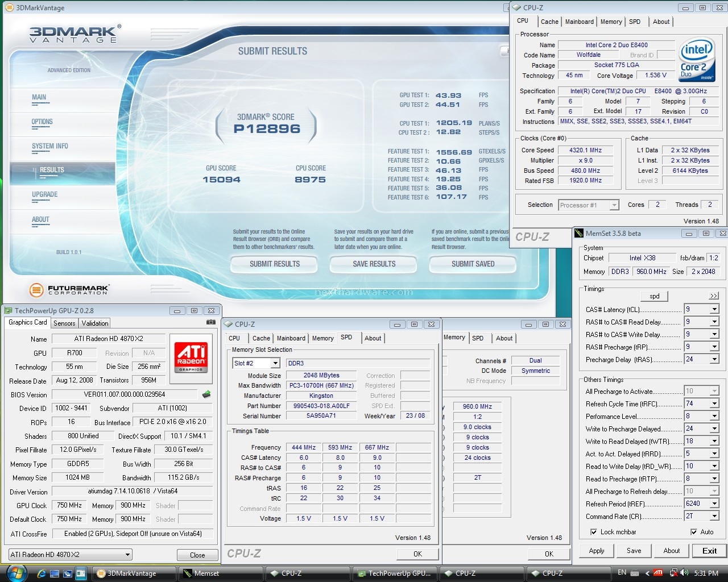Click the fourth quick launch window icon
Screen dimensions: 728x582
click(x=80, y=573)
